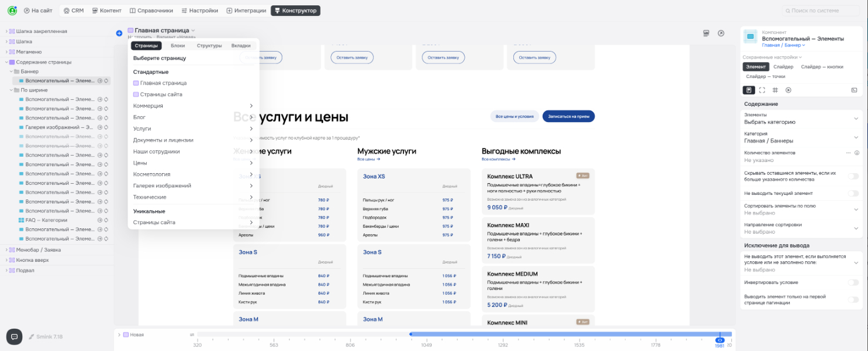Click the Smink 7.18 brush version icon
Image resolution: width=868 pixels, height=351 pixels.
point(31,337)
